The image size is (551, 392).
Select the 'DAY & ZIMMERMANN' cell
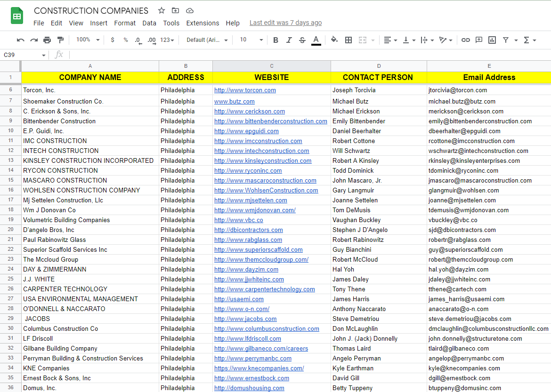tap(90, 270)
